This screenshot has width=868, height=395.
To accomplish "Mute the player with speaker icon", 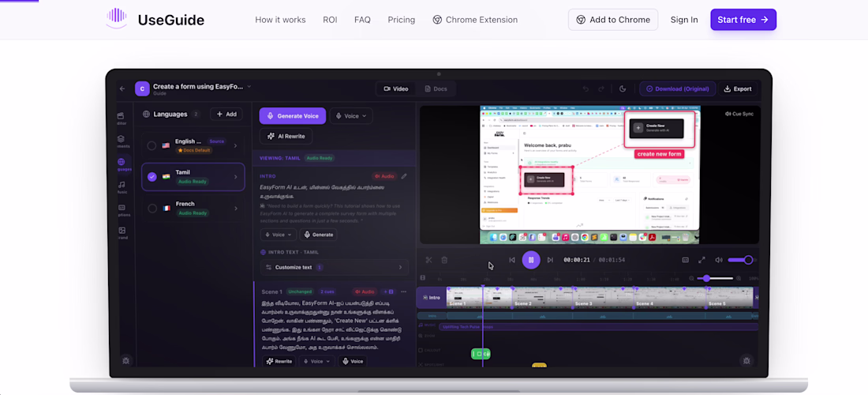I will (719, 260).
